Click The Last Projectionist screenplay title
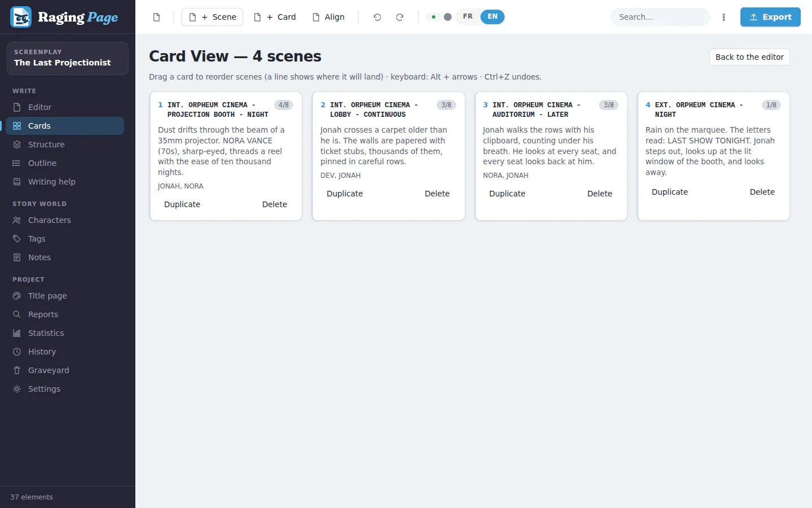 63,63
